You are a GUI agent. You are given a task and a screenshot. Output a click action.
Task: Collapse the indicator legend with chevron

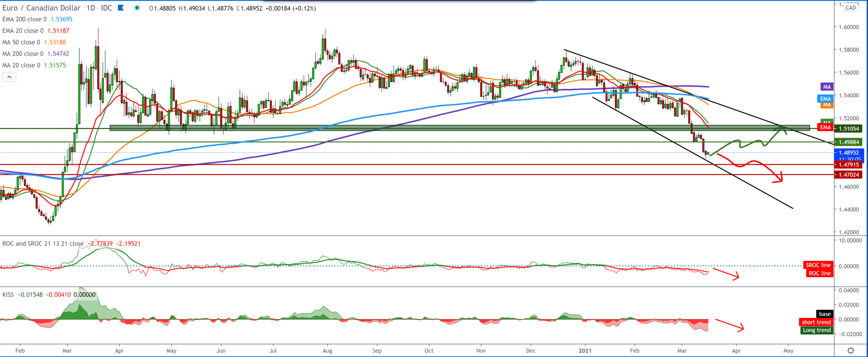pyautogui.click(x=9, y=77)
